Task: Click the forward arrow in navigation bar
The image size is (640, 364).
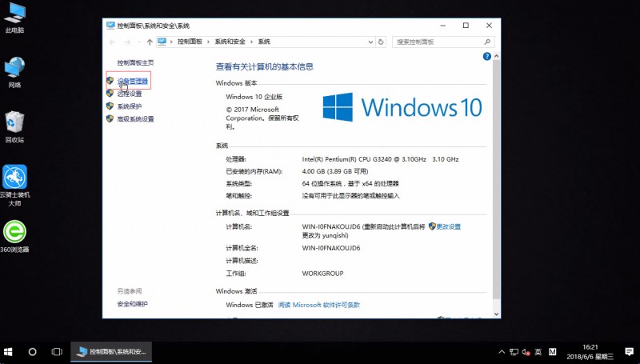Action: click(127, 42)
